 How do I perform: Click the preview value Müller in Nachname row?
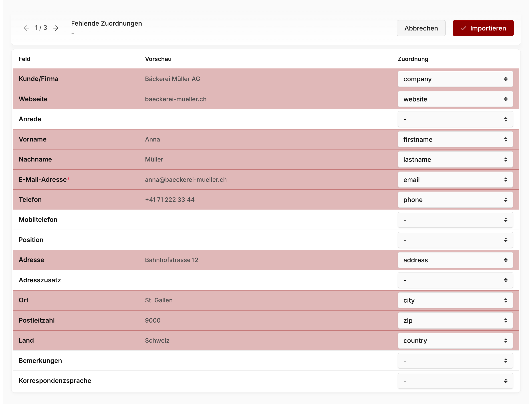154,160
